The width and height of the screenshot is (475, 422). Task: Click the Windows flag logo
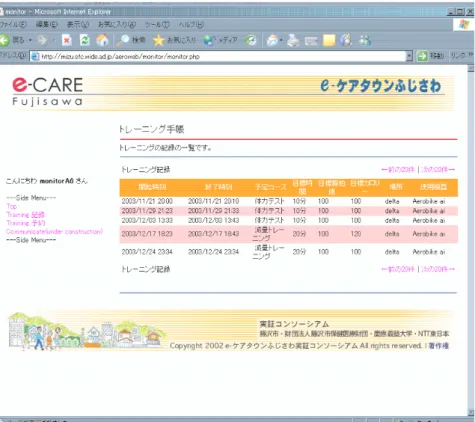coord(464,24)
